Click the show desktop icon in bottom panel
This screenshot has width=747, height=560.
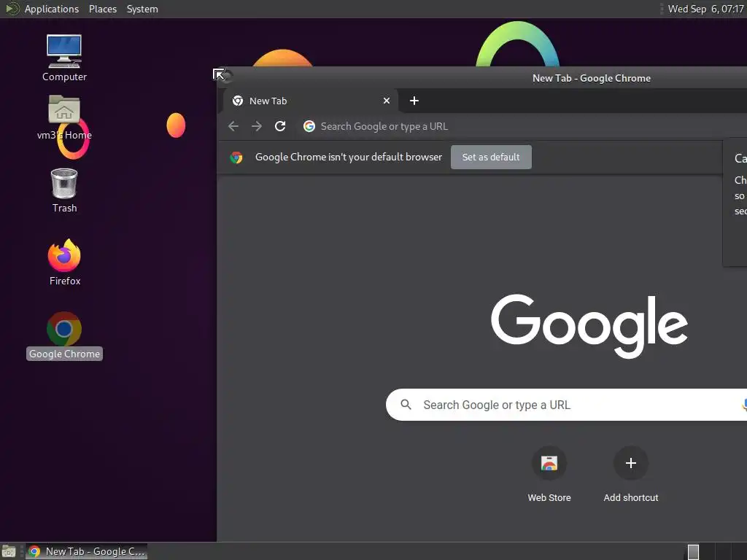coord(9,551)
